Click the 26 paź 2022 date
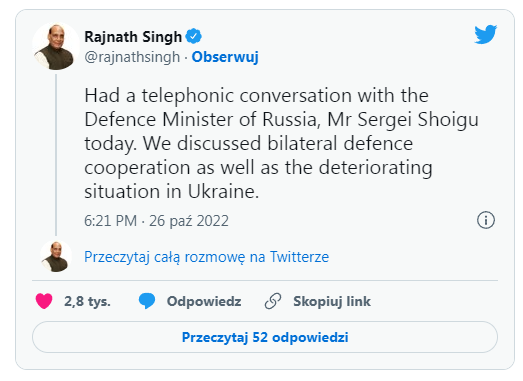The image size is (523, 381). pyautogui.click(x=189, y=221)
